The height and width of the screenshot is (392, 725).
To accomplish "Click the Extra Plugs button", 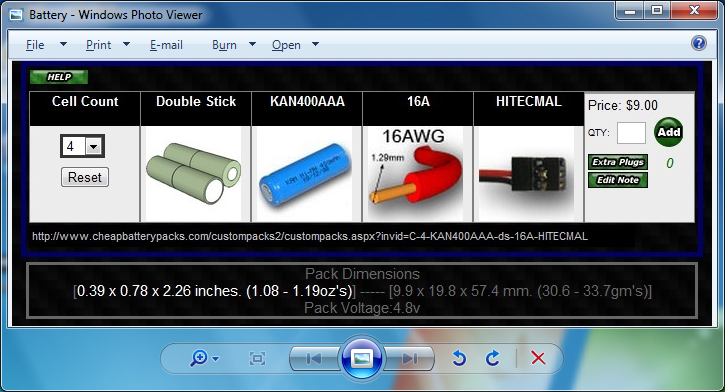I will pyautogui.click(x=618, y=162).
